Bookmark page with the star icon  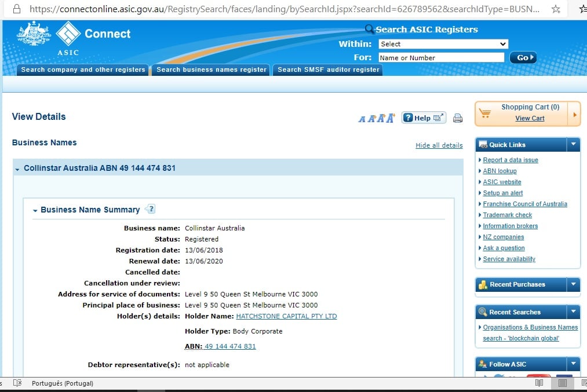click(556, 9)
